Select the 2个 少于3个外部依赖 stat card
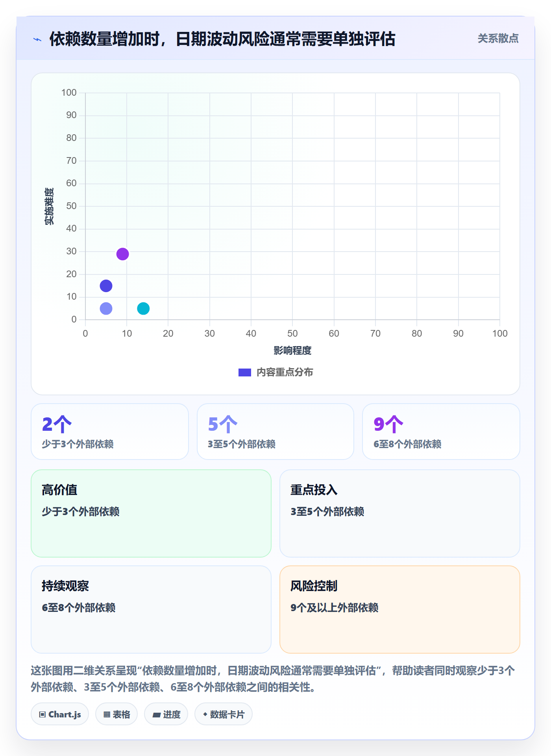 [110, 432]
